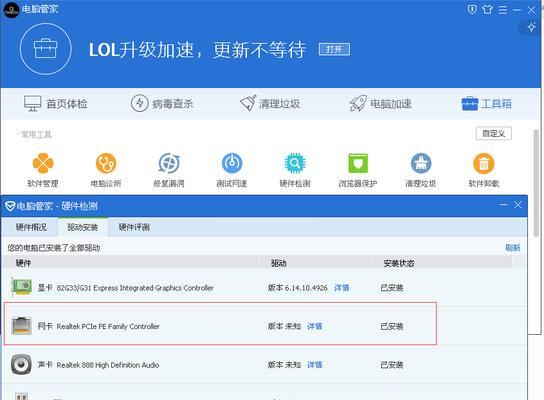The width and height of the screenshot is (544, 400).
Task: Click the 硬件 column header
Action: click(23, 263)
